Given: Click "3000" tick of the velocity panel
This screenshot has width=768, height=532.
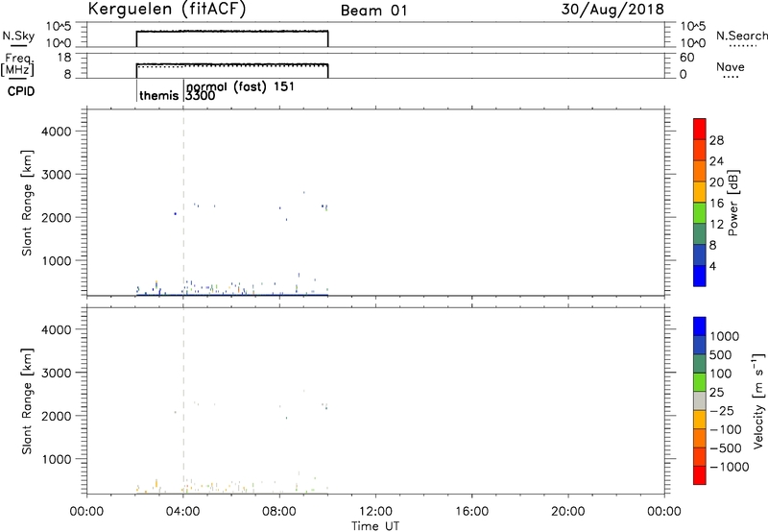Looking at the screenshot, I should [56, 373].
